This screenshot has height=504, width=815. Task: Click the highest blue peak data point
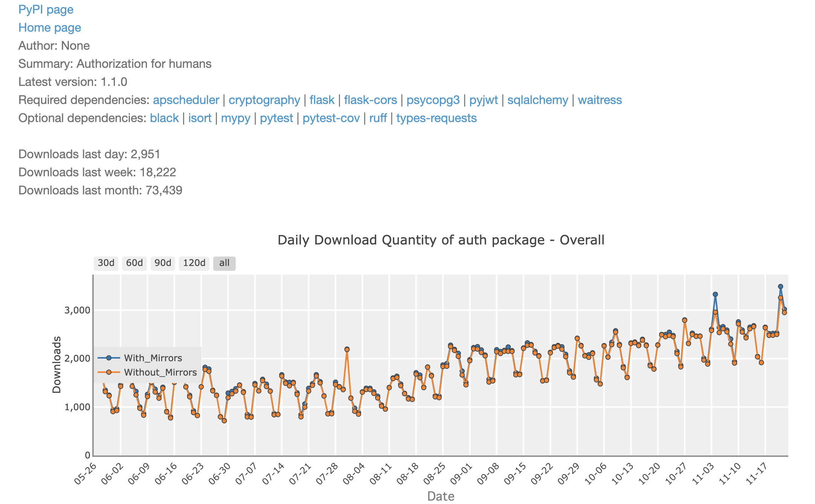(x=780, y=287)
